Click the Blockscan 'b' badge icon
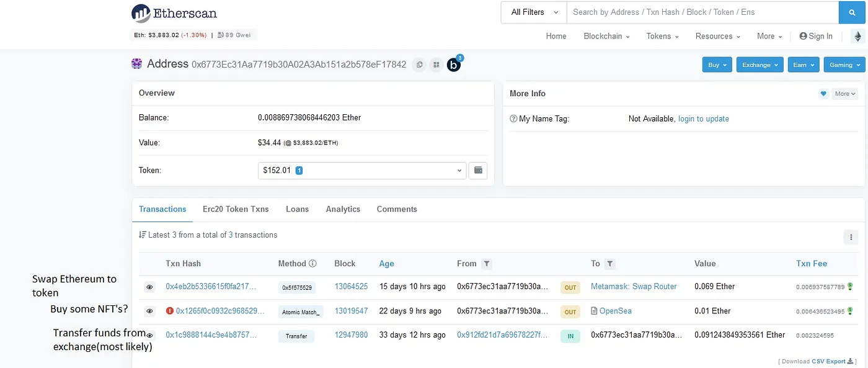 click(453, 65)
